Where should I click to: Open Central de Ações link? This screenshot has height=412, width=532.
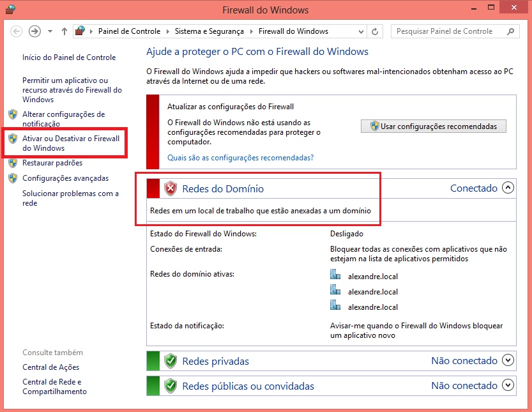(50, 367)
